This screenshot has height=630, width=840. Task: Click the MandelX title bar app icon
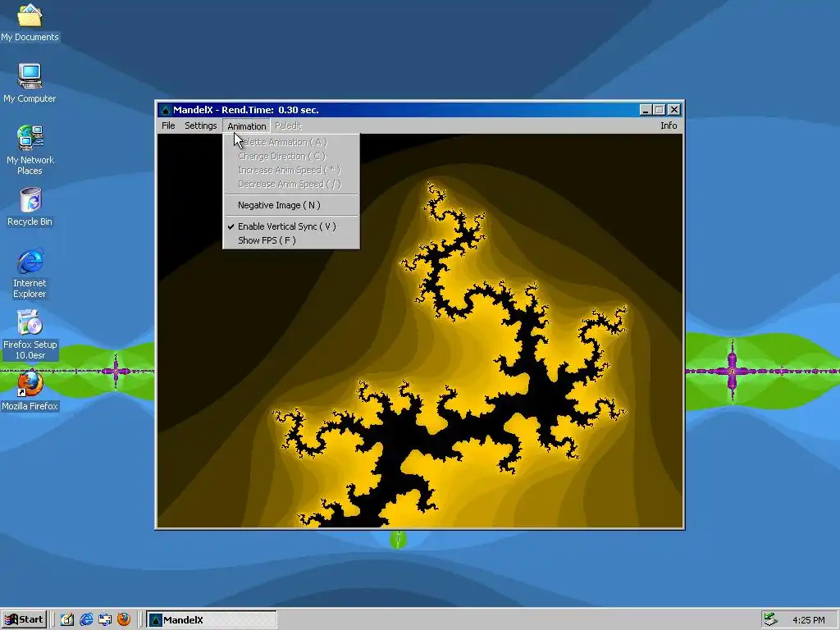pos(166,110)
